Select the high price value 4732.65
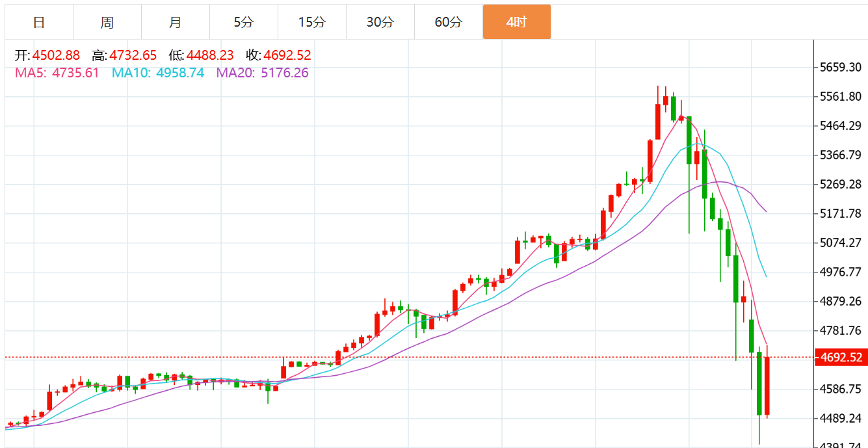This screenshot has width=868, height=448. pos(133,55)
